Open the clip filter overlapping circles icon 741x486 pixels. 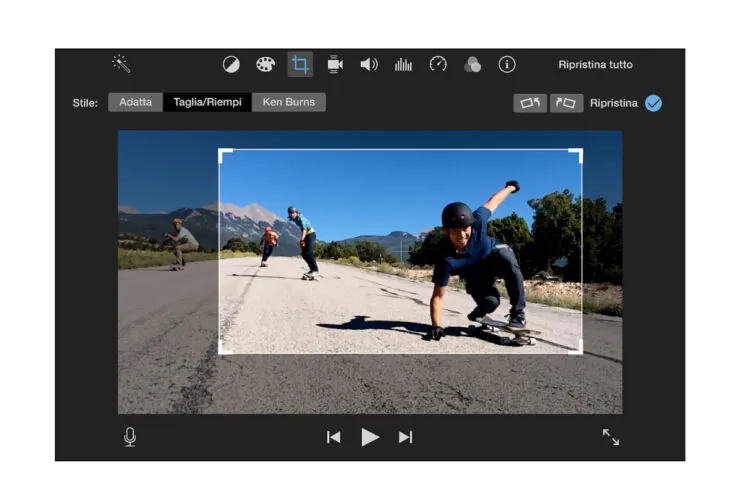coord(472,64)
